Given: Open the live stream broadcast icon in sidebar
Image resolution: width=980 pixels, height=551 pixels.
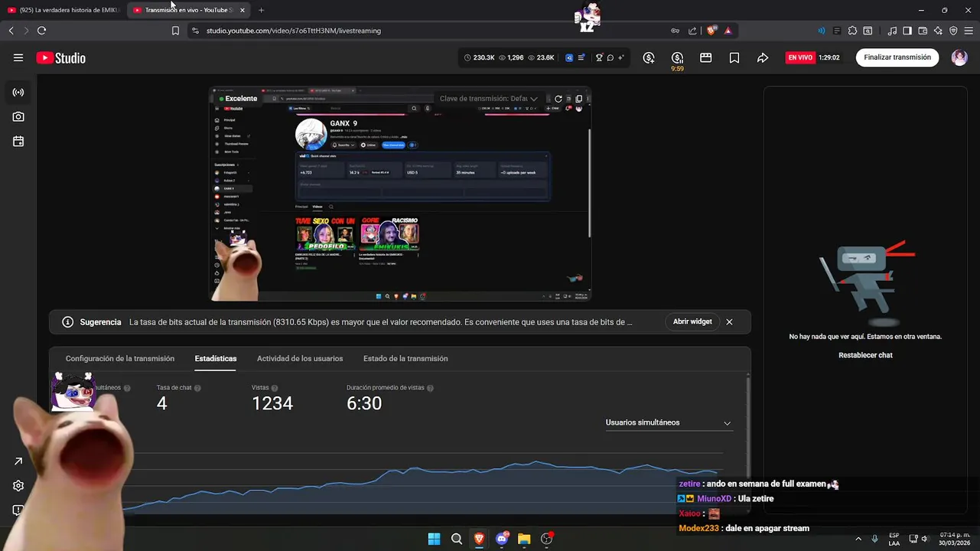Looking at the screenshot, I should pyautogui.click(x=18, y=93).
